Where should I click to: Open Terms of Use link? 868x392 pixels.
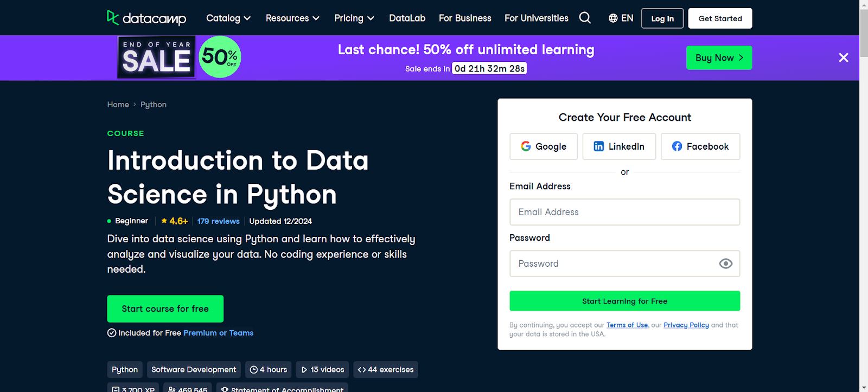(627, 325)
